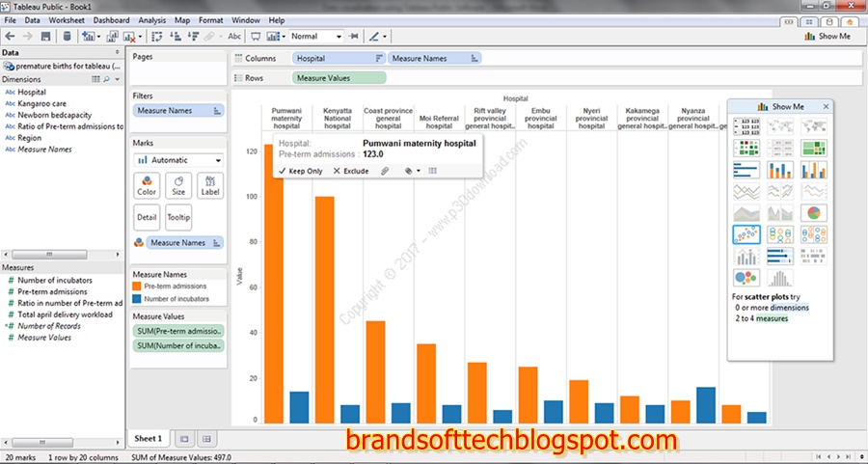
Task: Click the sort ascending toolbar icon
Action: pyautogui.click(x=175, y=36)
